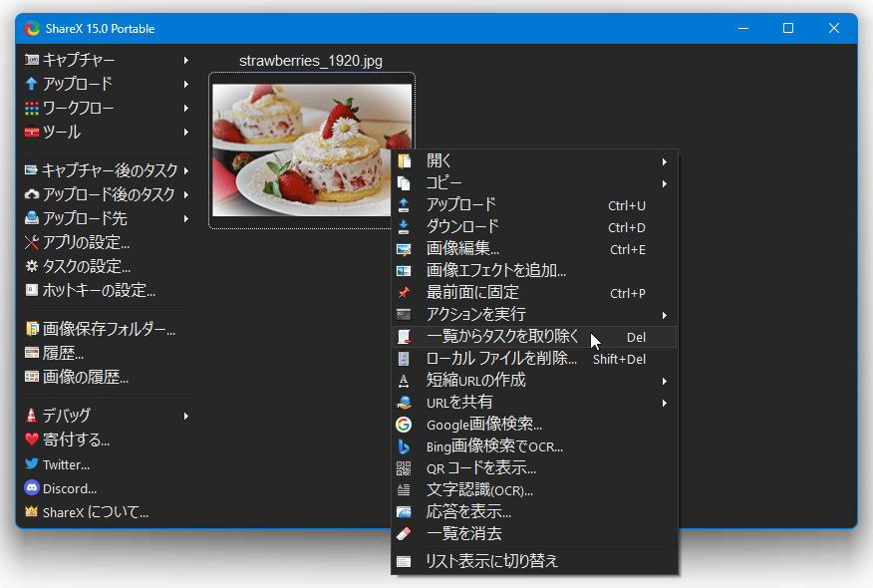This screenshot has width=873, height=588.
Task: Click the camera icon beside キャプチャー
Action: pyautogui.click(x=32, y=60)
